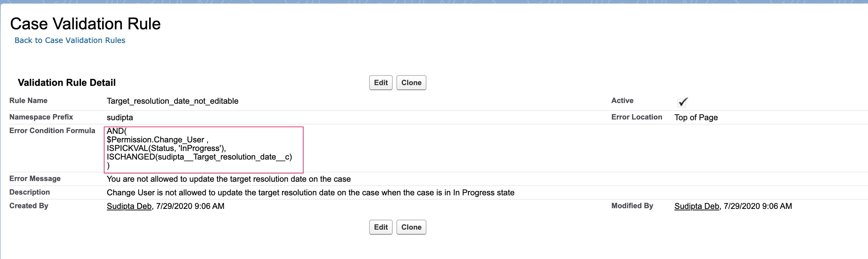Select the rule name Target_resolution_date_not_editable
868x259 pixels.
point(173,101)
